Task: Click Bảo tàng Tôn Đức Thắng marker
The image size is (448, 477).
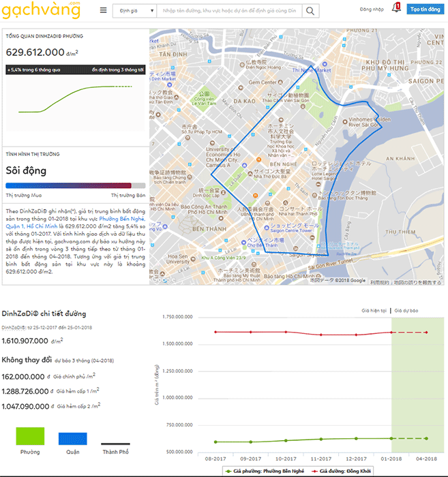Action: coord(315,195)
